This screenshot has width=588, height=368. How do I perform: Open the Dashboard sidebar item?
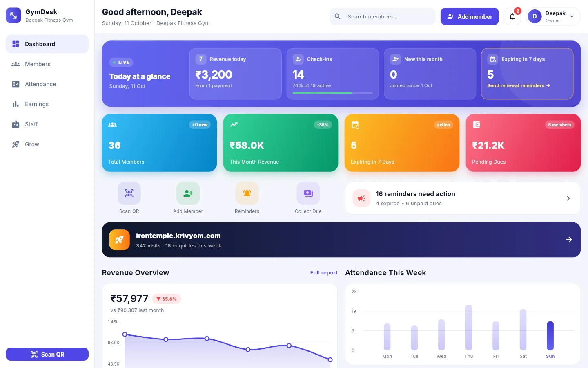pos(47,44)
